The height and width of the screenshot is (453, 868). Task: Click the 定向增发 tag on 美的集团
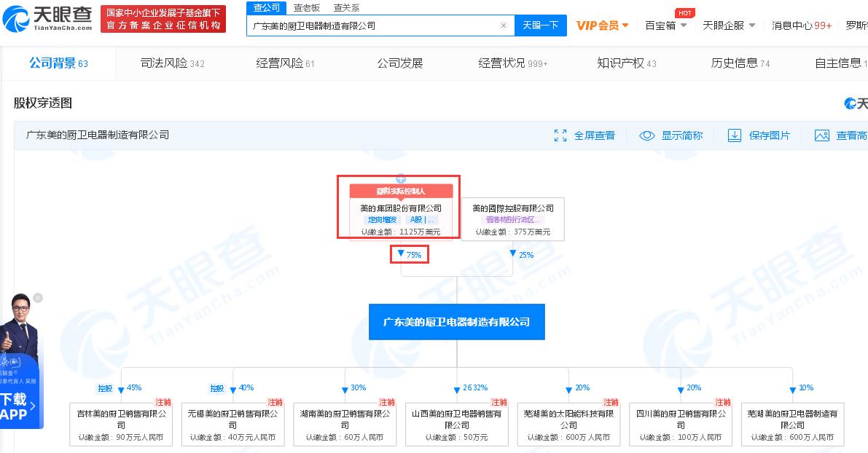(382, 220)
